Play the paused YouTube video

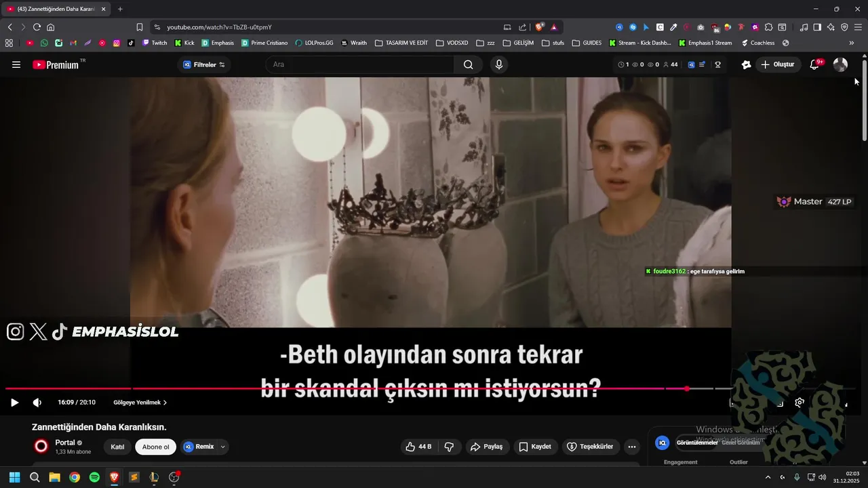tap(14, 403)
